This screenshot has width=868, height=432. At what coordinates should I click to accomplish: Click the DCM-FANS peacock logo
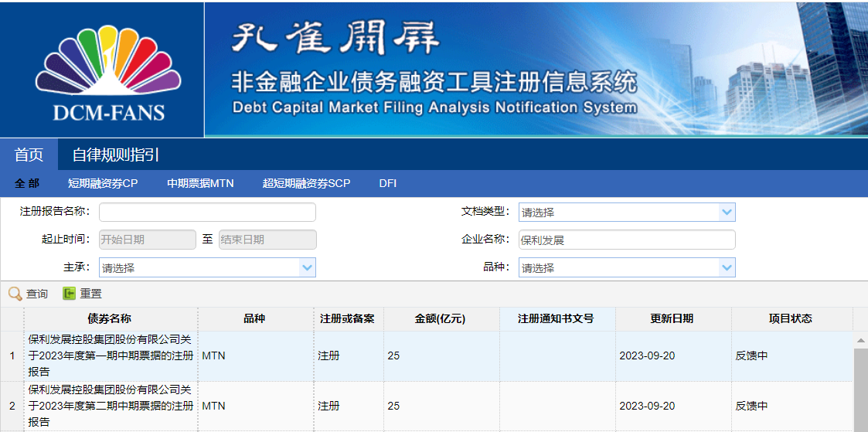(108, 73)
